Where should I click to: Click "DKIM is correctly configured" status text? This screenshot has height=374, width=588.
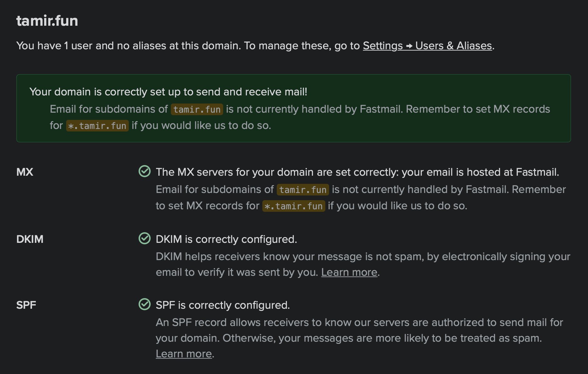226,239
